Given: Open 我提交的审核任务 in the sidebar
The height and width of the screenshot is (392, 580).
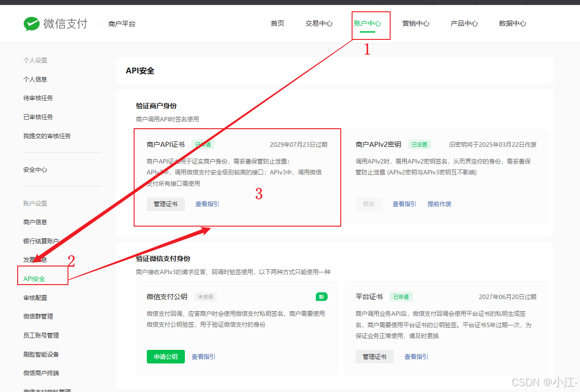Looking at the screenshot, I should click(47, 136).
